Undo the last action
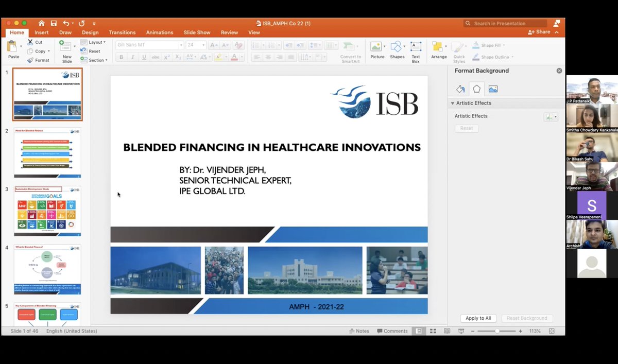The width and height of the screenshot is (618, 364). [66, 23]
